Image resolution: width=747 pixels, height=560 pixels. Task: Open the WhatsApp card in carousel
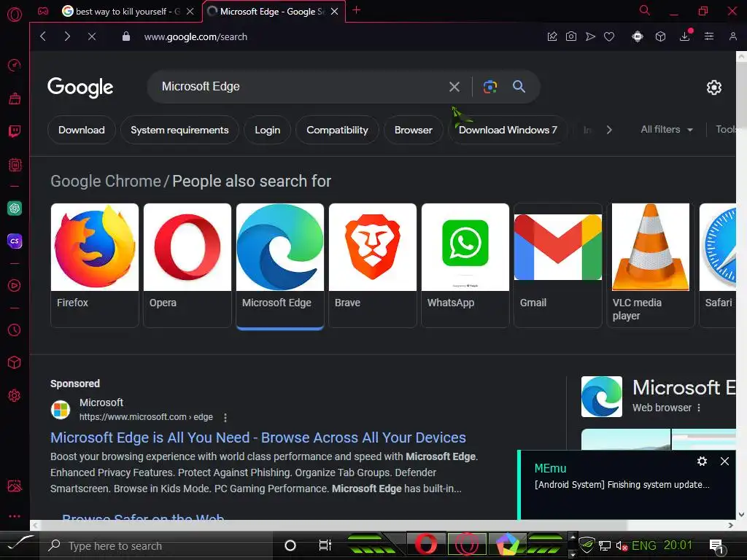pos(465,265)
